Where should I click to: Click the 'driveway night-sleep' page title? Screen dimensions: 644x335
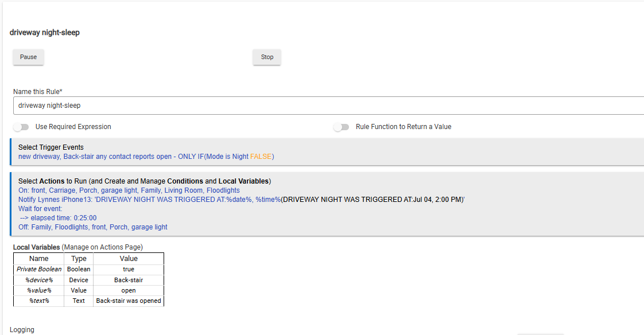[x=45, y=33]
